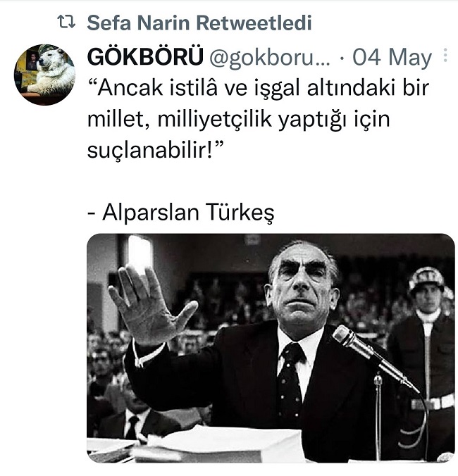Click the word milliyetçilik in tweet text
The image size is (458, 476).
coord(215,120)
